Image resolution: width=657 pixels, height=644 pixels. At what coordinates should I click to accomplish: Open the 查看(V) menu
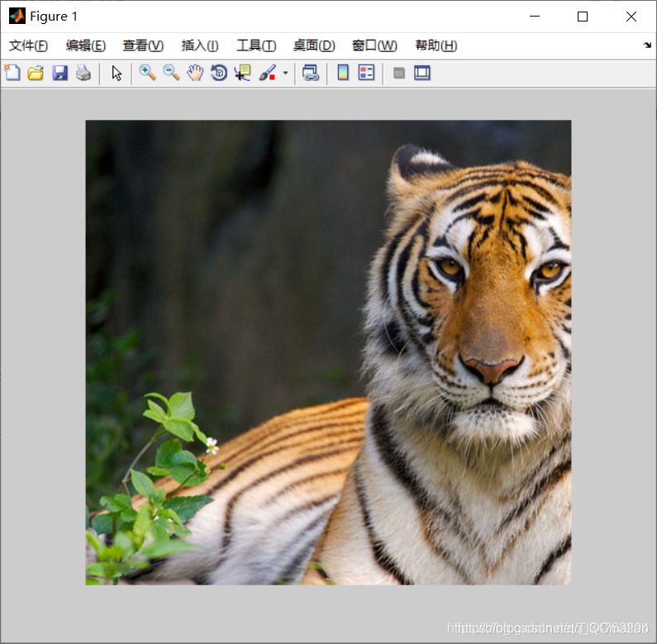tap(143, 45)
